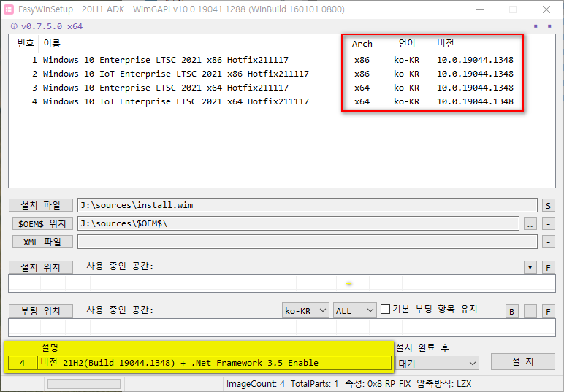Click the description field with 버전 21H2 text
This screenshot has height=392, width=564.
(x=214, y=363)
